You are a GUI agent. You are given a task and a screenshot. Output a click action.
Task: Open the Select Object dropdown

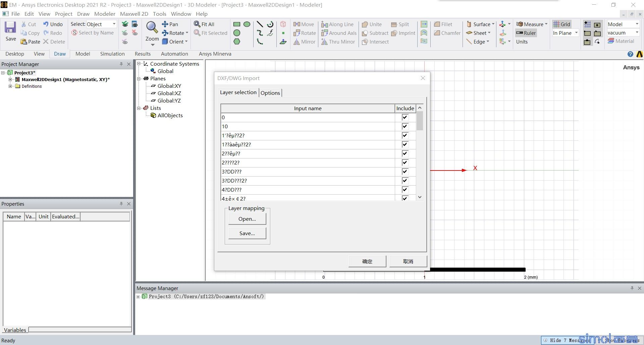coord(114,24)
